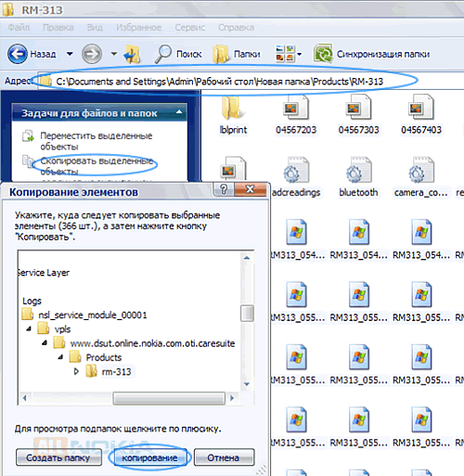Click the horizontal scrollbar thumb in folder tree
The height and width of the screenshot is (476, 464).
(169, 398)
